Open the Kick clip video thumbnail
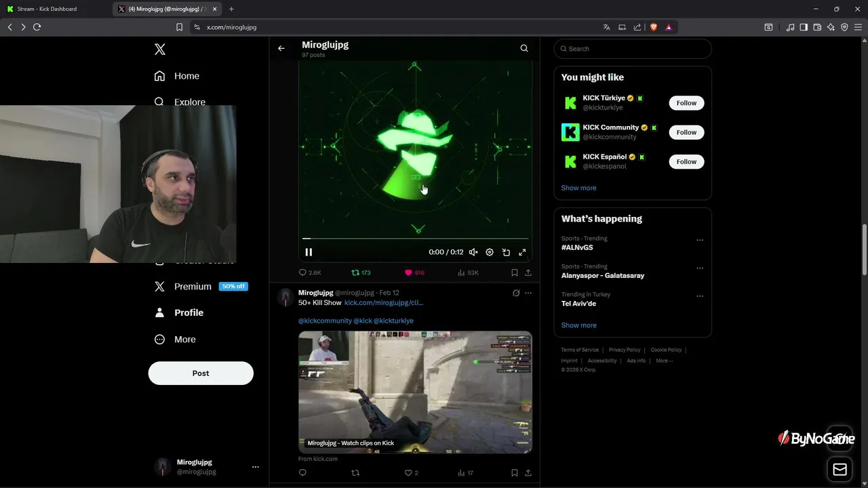This screenshot has width=868, height=488. [x=415, y=392]
